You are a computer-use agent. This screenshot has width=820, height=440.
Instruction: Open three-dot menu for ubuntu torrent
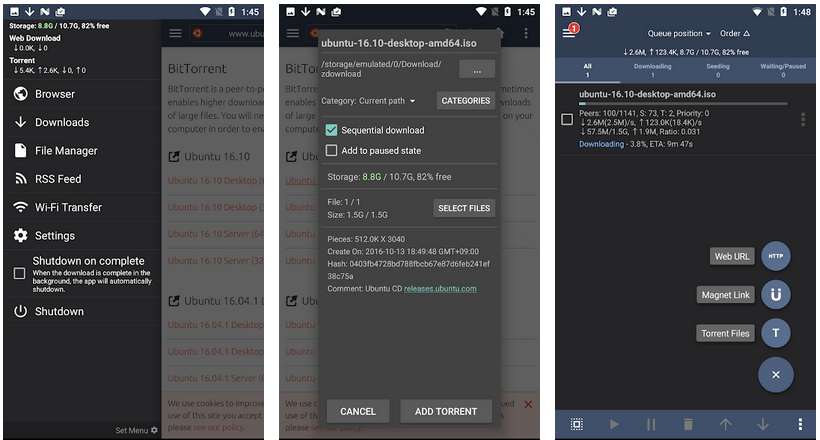coord(803,119)
